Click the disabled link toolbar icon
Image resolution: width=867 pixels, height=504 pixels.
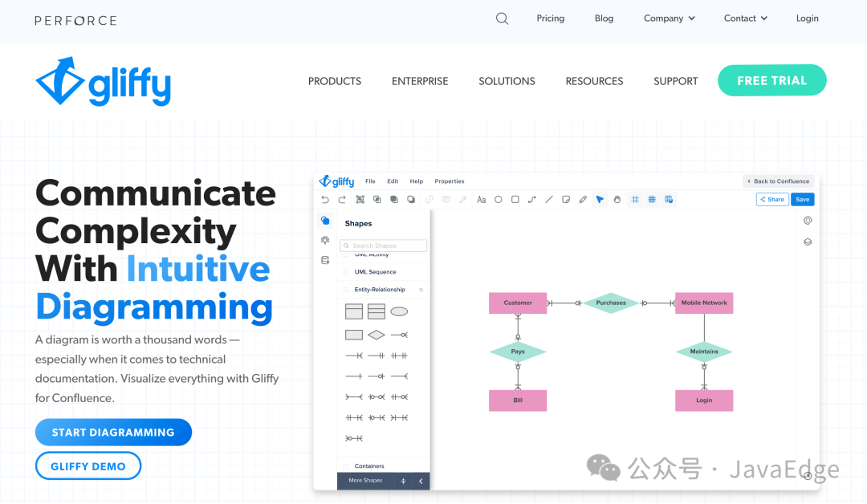pyautogui.click(x=429, y=200)
